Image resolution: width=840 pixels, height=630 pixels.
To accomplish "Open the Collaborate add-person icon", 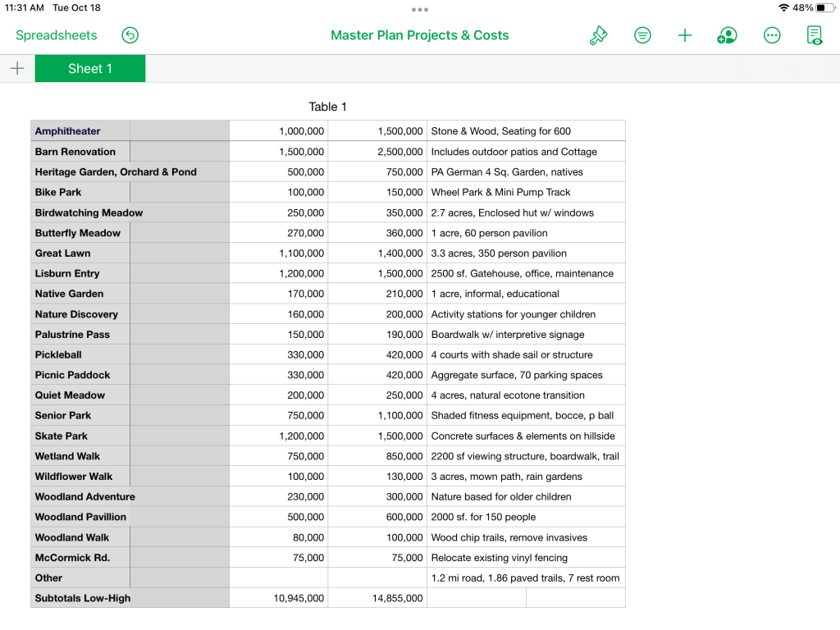I will pyautogui.click(x=727, y=35).
